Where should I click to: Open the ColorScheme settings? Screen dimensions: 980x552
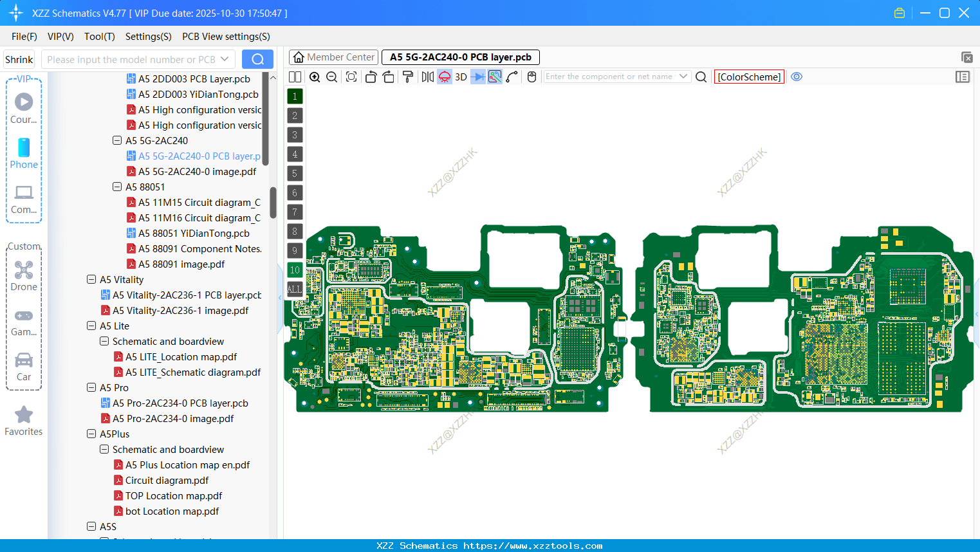pos(748,77)
